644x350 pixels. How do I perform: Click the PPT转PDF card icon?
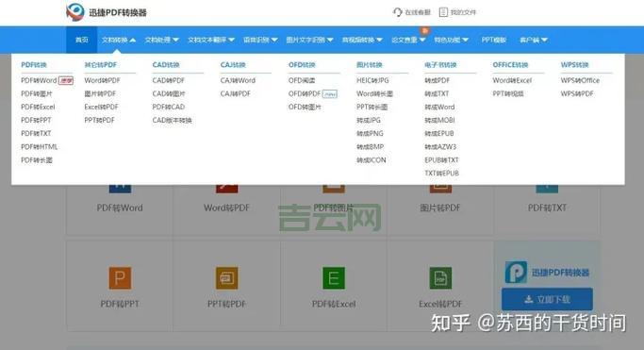(226, 278)
